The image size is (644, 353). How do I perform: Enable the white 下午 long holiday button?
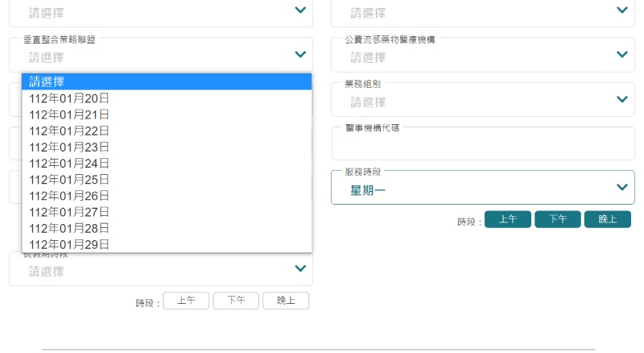236,301
